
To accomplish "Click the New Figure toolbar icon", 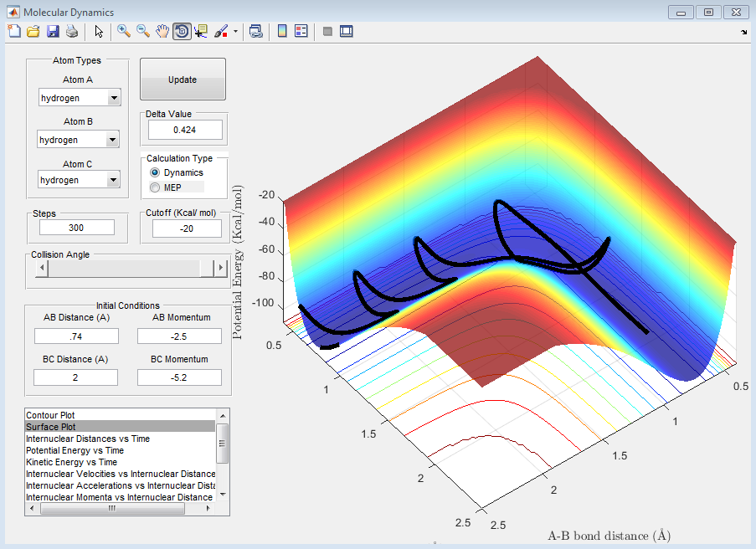I will click(x=13, y=31).
